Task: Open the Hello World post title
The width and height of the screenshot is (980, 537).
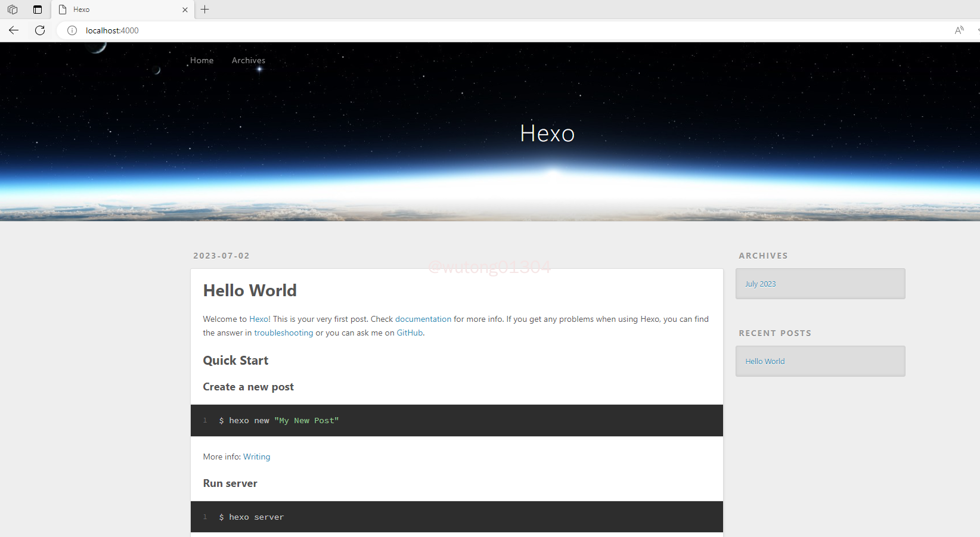Action: tap(250, 290)
